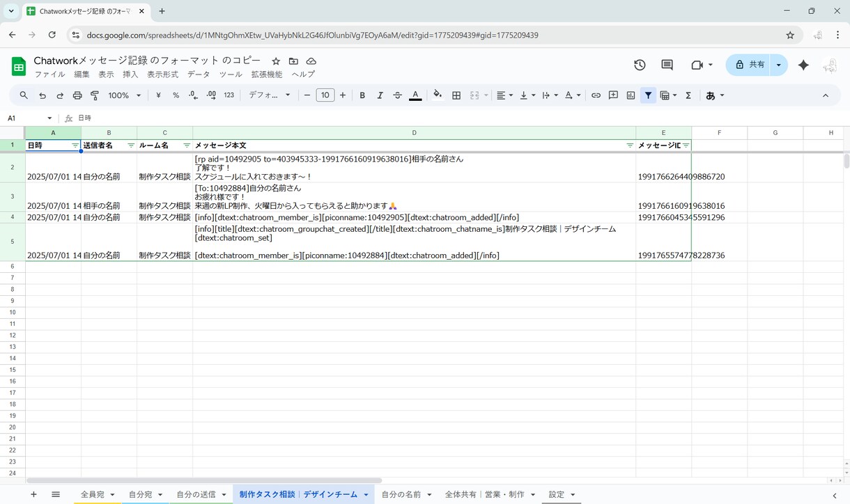The height and width of the screenshot is (504, 850).
Task: Open filter views dropdown
Action: click(x=668, y=95)
